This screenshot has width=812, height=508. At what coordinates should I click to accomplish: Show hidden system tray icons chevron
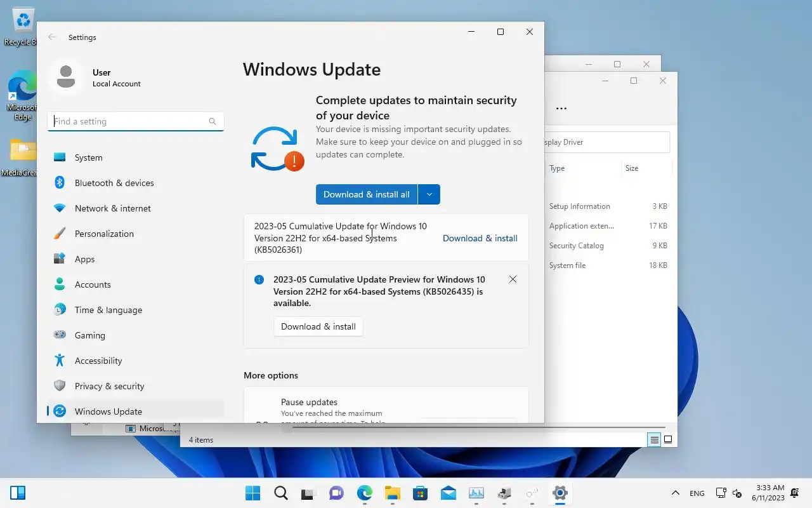click(x=676, y=493)
